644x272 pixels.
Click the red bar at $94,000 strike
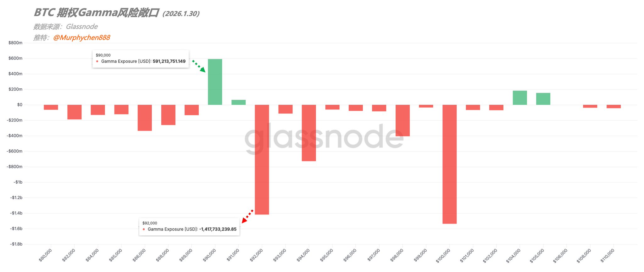(309, 133)
